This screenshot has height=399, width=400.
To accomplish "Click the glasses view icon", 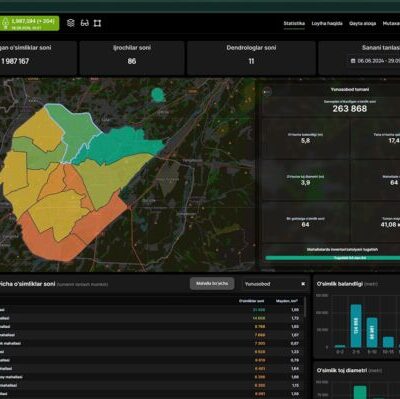I will 85,23.
